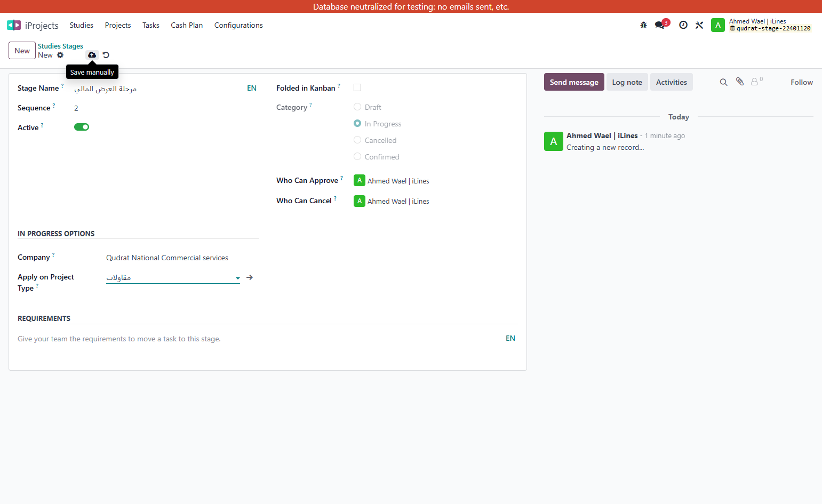This screenshot has width=822, height=504.
Task: Select the Draft category radio button
Action: 357,107
